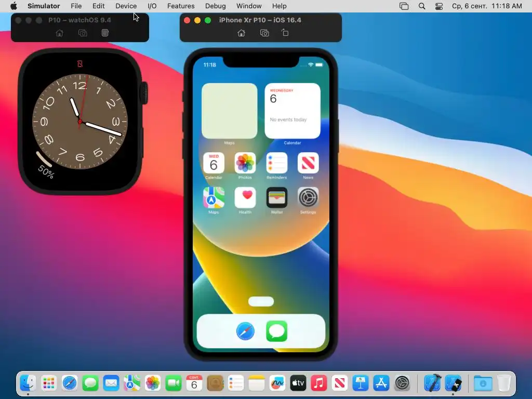Open the Apple menu

click(14, 6)
